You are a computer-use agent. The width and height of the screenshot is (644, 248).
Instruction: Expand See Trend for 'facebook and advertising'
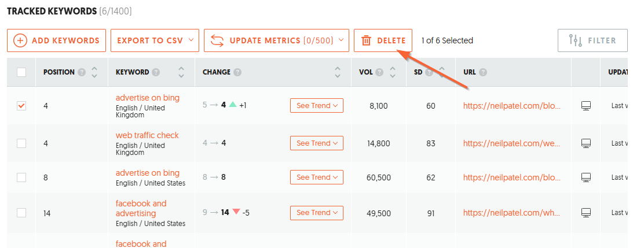click(x=316, y=213)
